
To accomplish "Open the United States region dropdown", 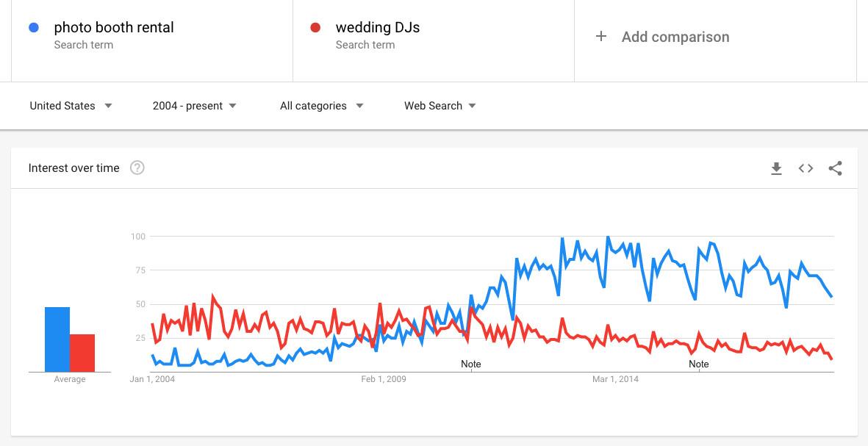I will (71, 106).
